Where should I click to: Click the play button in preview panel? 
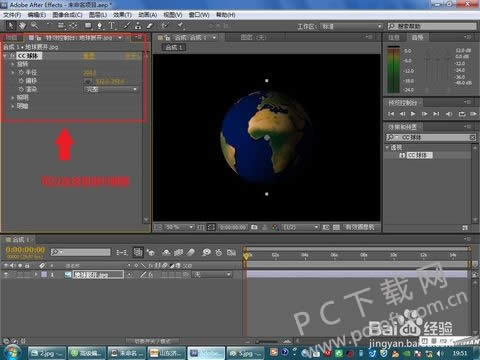pos(413,114)
